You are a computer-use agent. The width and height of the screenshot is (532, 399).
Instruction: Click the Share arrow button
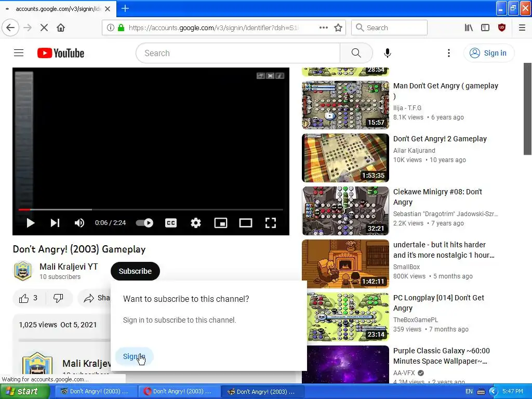click(x=95, y=298)
